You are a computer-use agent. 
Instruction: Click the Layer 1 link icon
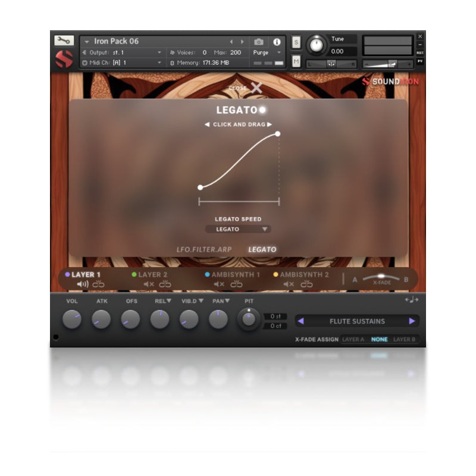99,284
